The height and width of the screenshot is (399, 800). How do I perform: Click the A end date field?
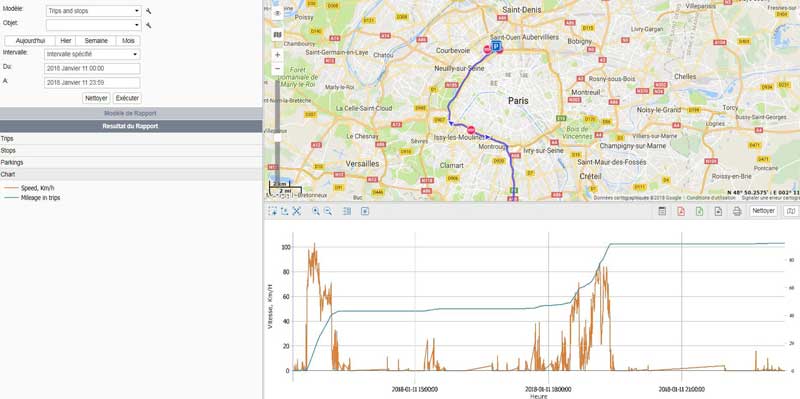(92, 82)
